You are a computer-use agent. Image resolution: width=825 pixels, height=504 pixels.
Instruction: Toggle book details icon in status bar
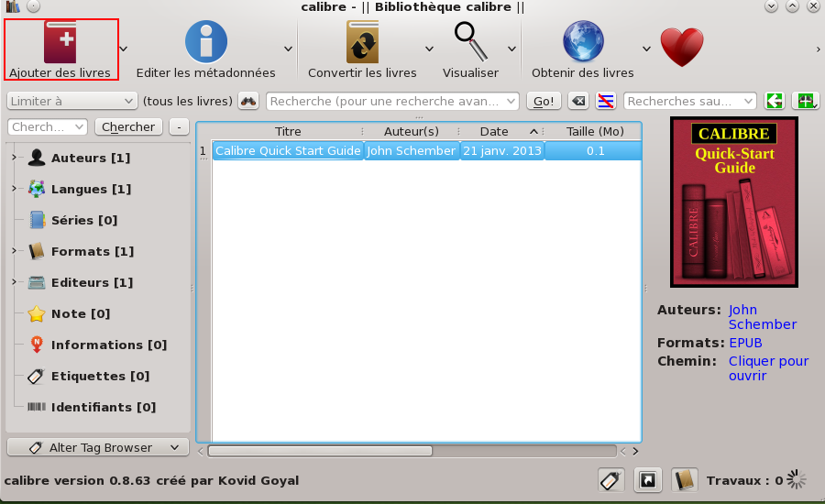point(685,480)
